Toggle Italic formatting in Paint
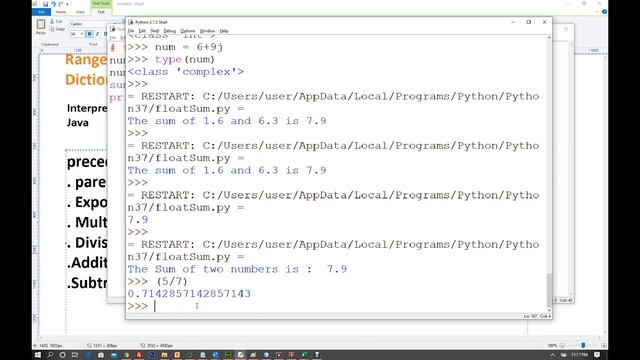The image size is (640, 360). coord(97,34)
